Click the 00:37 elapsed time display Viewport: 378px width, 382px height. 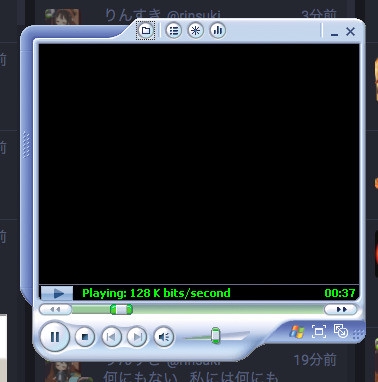tap(340, 293)
